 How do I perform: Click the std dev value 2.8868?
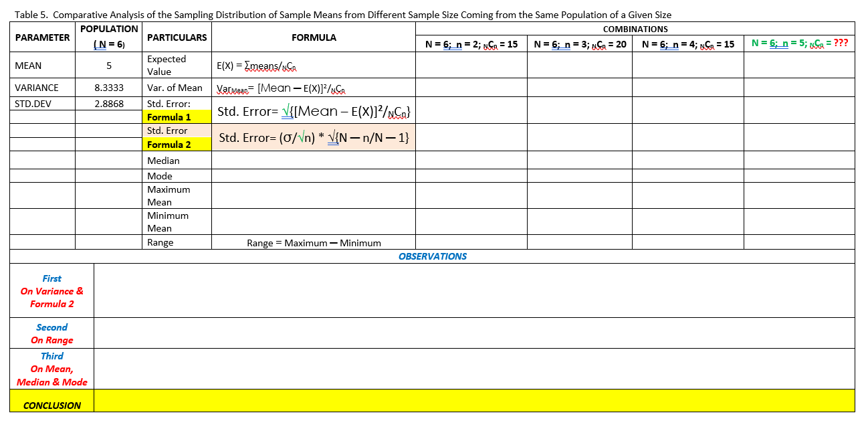(109, 104)
